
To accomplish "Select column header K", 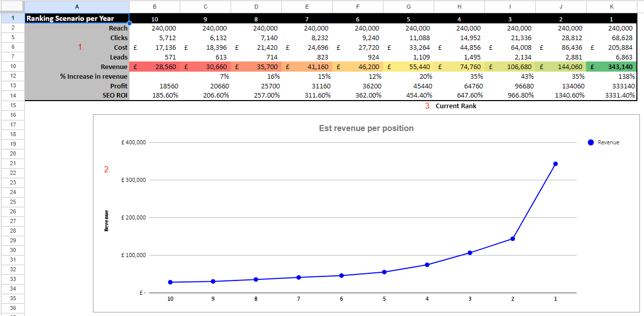I will (x=611, y=7).
